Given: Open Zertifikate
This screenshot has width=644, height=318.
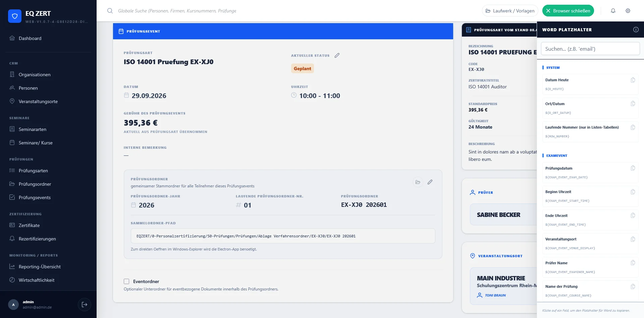Looking at the screenshot, I should (48, 225).
